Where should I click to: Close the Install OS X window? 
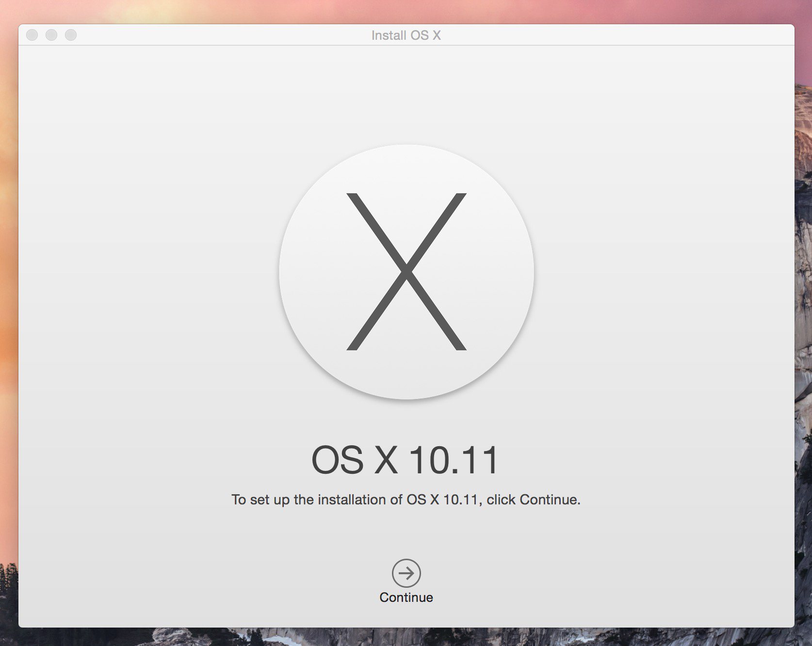[x=32, y=35]
